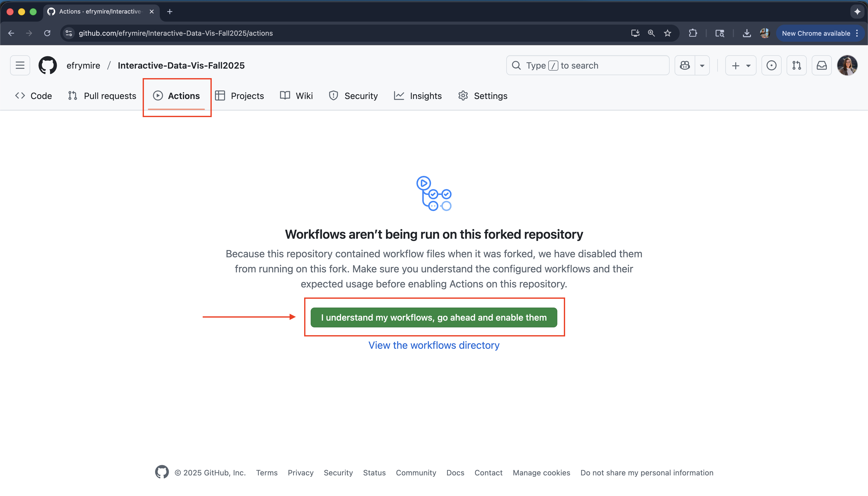The image size is (868, 496).
Task: Open the Pull requests tab
Action: [x=102, y=96]
